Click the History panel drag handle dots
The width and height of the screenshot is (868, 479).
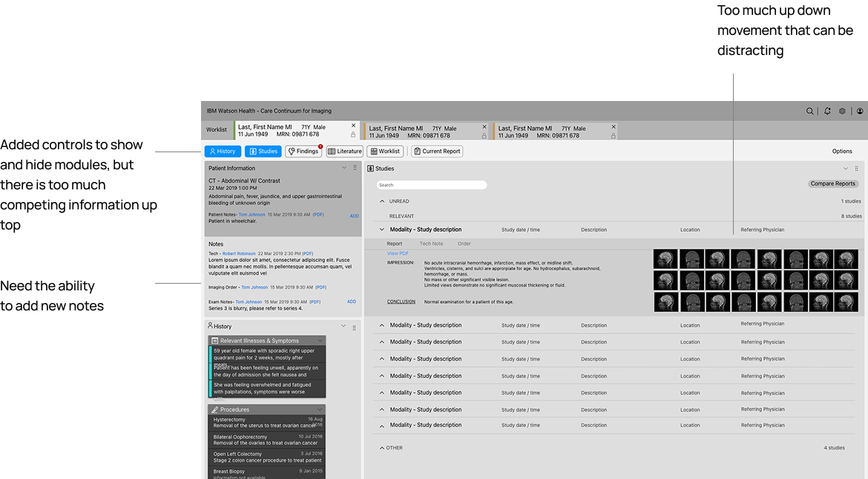tap(355, 328)
